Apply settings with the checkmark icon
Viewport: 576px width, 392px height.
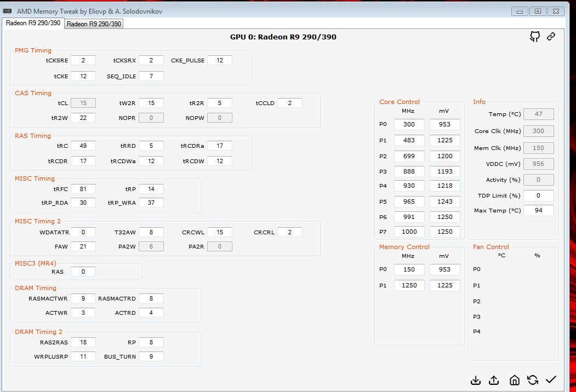point(551,379)
